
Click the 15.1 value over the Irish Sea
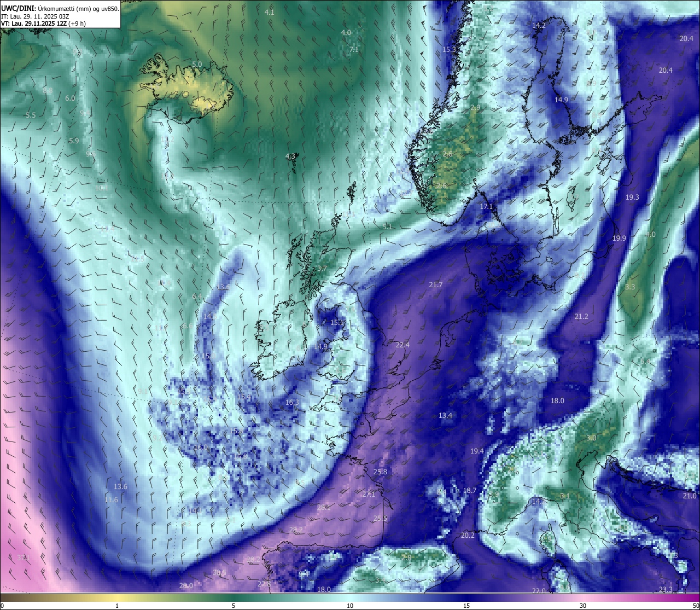coord(337,322)
